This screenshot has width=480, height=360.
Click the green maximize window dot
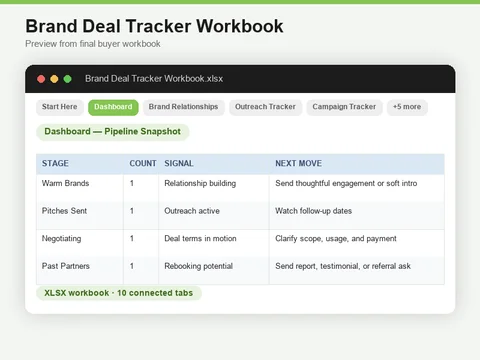point(68,79)
